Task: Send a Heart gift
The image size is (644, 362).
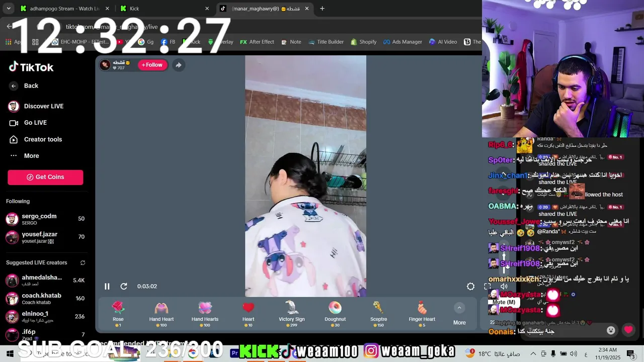Action: coord(248,314)
